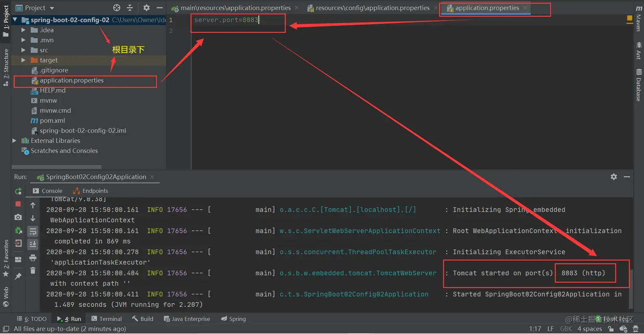The height and width of the screenshot is (334, 644).
Task: Hide the Project panel with minus icon
Action: pos(160,8)
